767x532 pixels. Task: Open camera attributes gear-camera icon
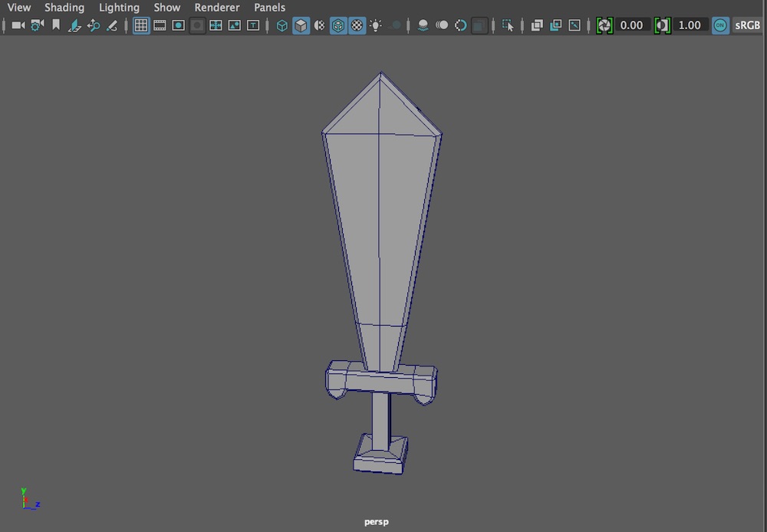(x=37, y=25)
